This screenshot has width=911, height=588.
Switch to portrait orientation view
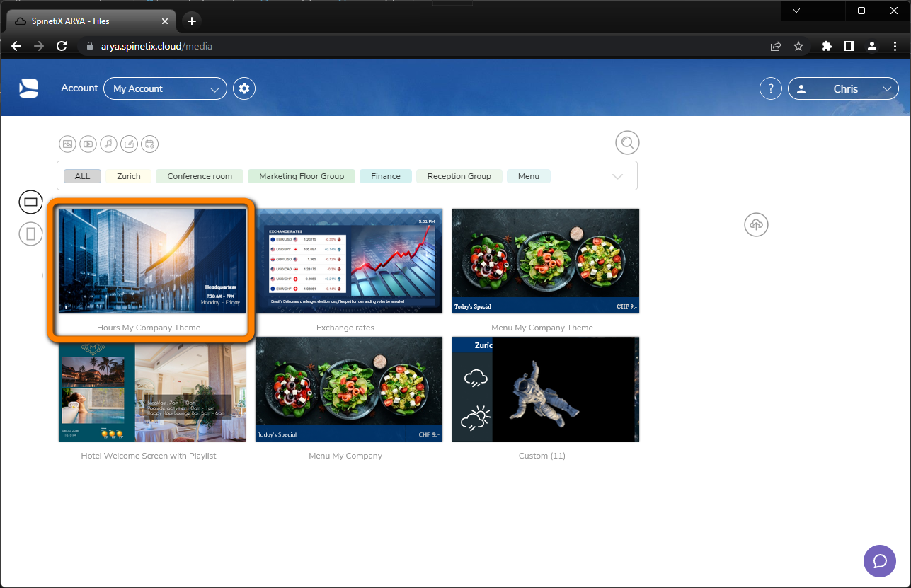[x=30, y=234]
